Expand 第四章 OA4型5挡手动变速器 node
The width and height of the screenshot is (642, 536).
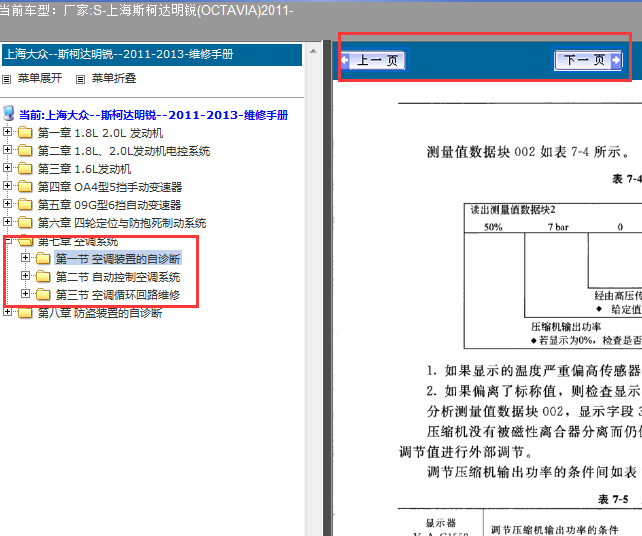pyautogui.click(x=7, y=185)
